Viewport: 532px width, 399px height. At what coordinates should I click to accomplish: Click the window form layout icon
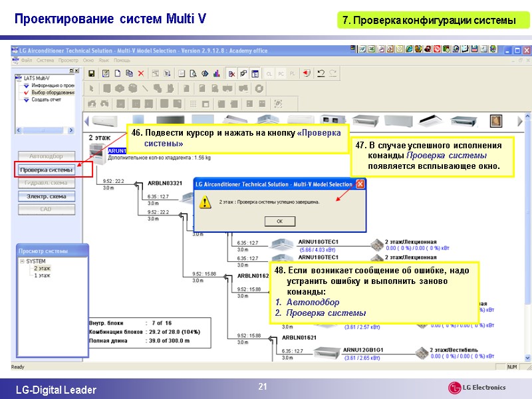pyautogui.click(x=255, y=74)
